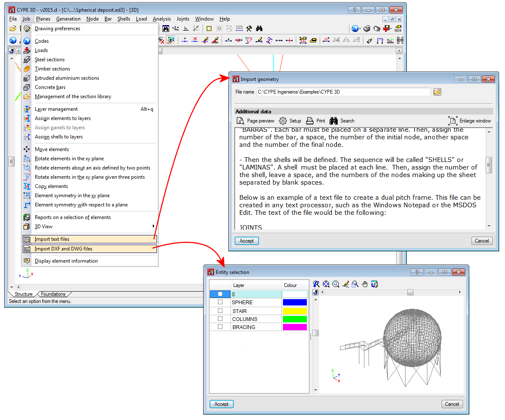Screen dimensions: 505x420
Task: Open the globe icon dropdown arrow
Action: [360, 29]
